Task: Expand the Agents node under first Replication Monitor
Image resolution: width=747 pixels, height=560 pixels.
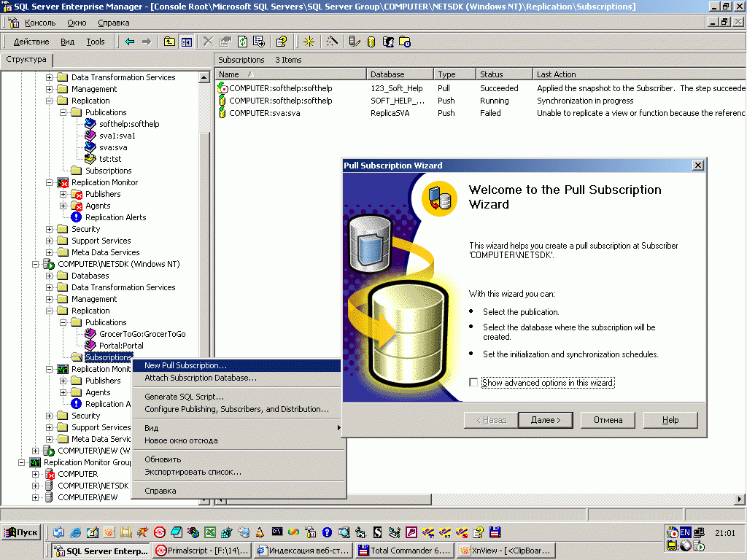Action: pyautogui.click(x=63, y=206)
